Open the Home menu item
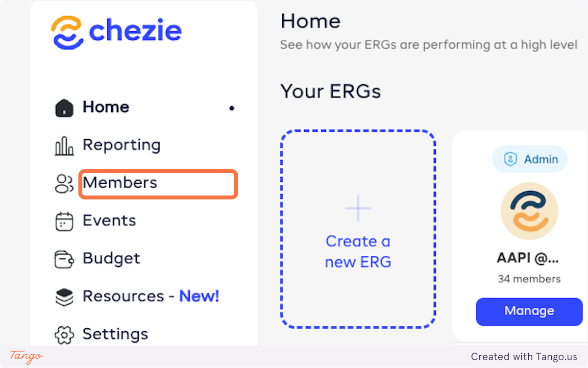This screenshot has height=368, width=588. coord(106,107)
